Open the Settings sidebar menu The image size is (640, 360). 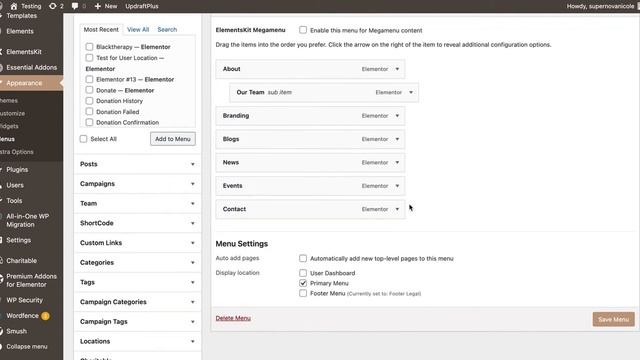click(18, 240)
